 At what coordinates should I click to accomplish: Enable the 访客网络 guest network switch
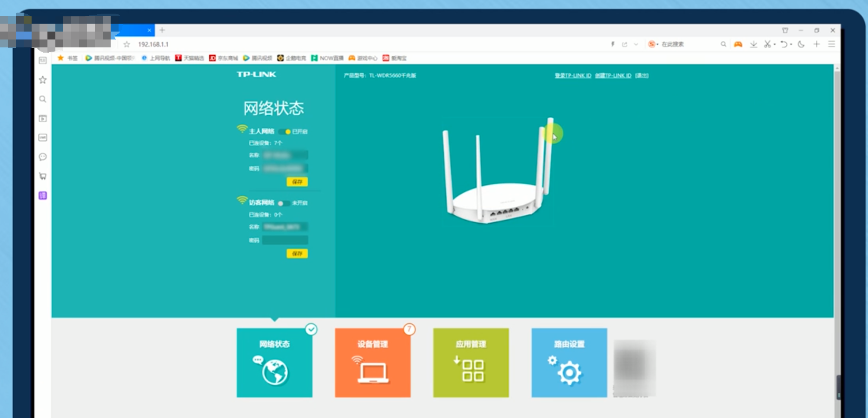(x=284, y=203)
